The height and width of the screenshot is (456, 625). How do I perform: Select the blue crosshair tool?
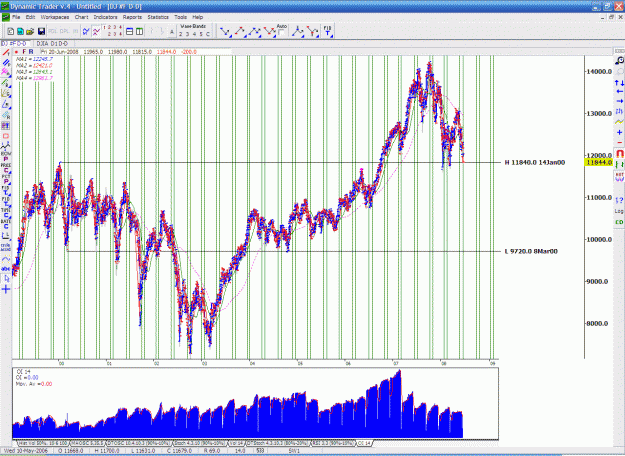pos(6,289)
